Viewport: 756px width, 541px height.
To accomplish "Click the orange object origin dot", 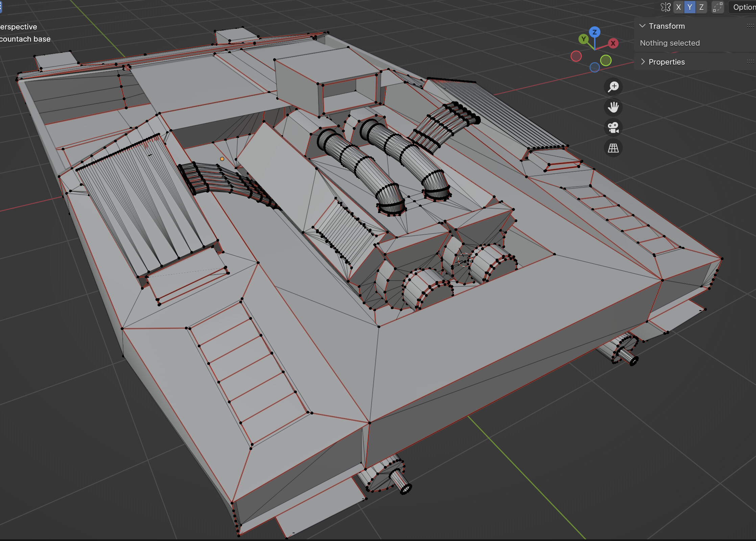I will (222, 159).
